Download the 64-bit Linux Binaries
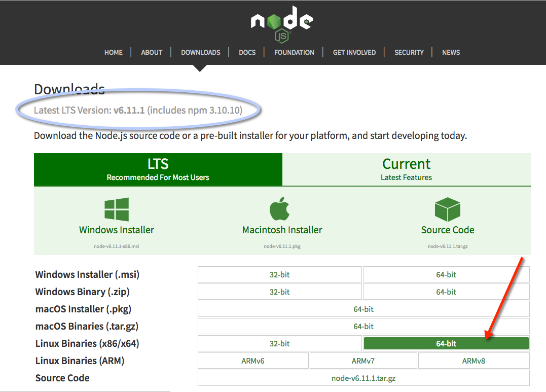 click(446, 343)
